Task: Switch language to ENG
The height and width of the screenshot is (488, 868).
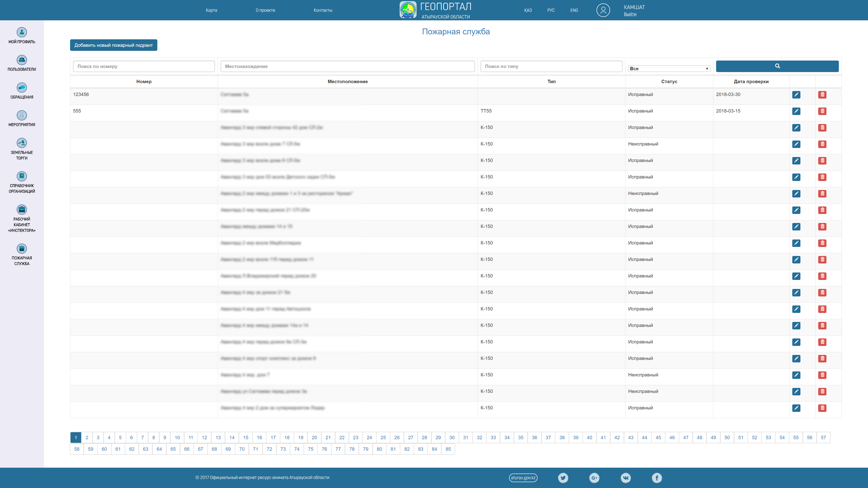Action: point(574,10)
